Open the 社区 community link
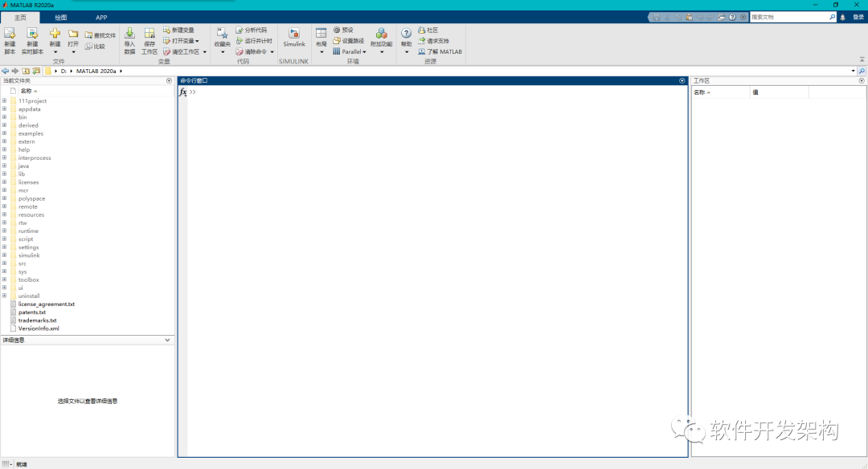Image resolution: width=868 pixels, height=469 pixels. click(x=428, y=30)
